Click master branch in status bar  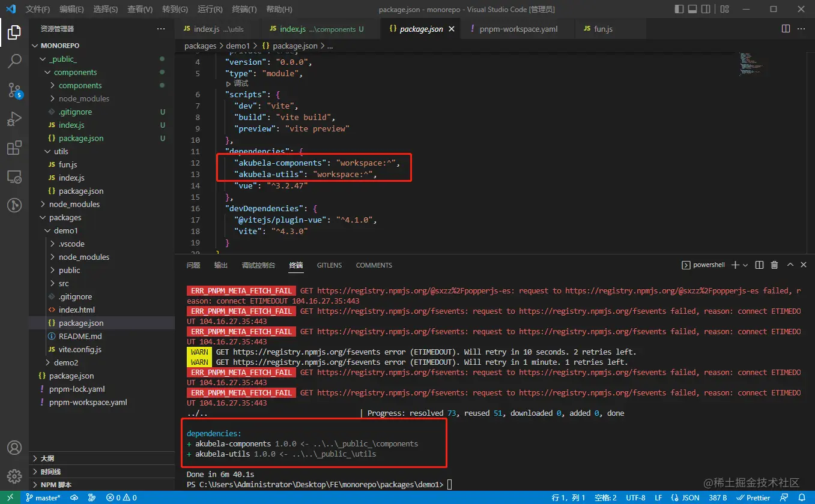43,497
